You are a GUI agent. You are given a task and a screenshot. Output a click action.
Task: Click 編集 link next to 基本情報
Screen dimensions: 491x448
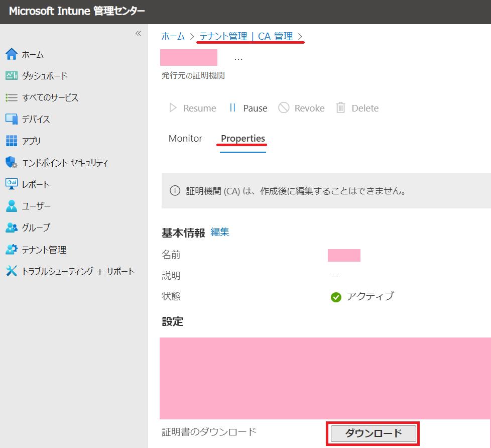pos(220,232)
